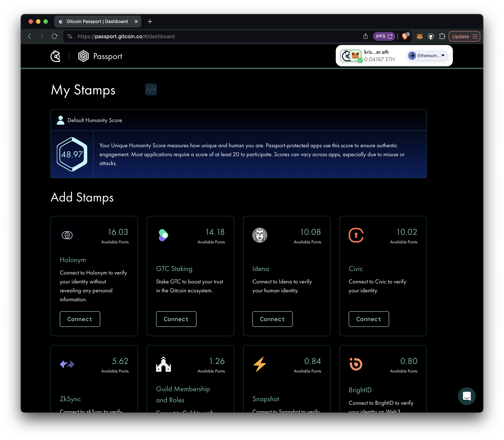Image resolution: width=504 pixels, height=440 pixels.
Task: Click the 10.02 available points value
Action: [407, 232]
